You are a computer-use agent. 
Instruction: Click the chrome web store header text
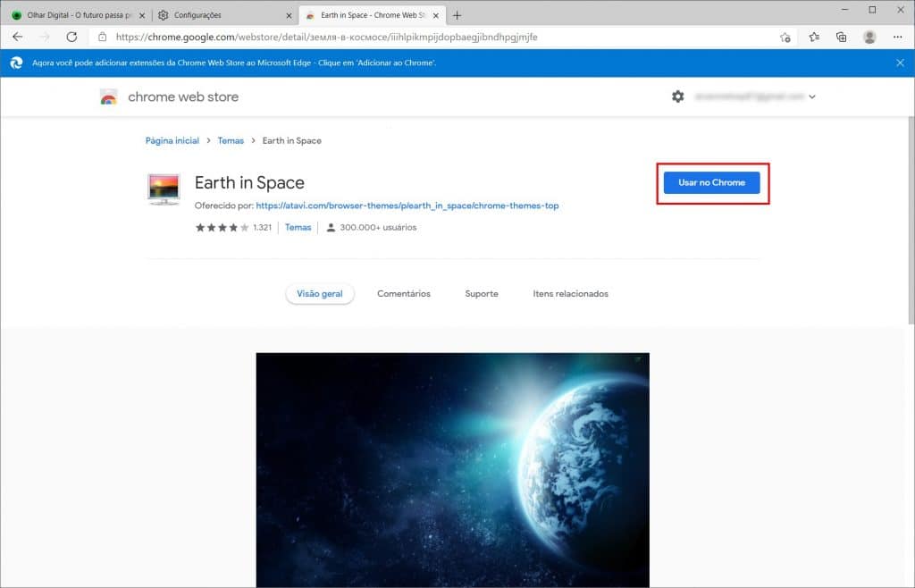click(x=183, y=97)
